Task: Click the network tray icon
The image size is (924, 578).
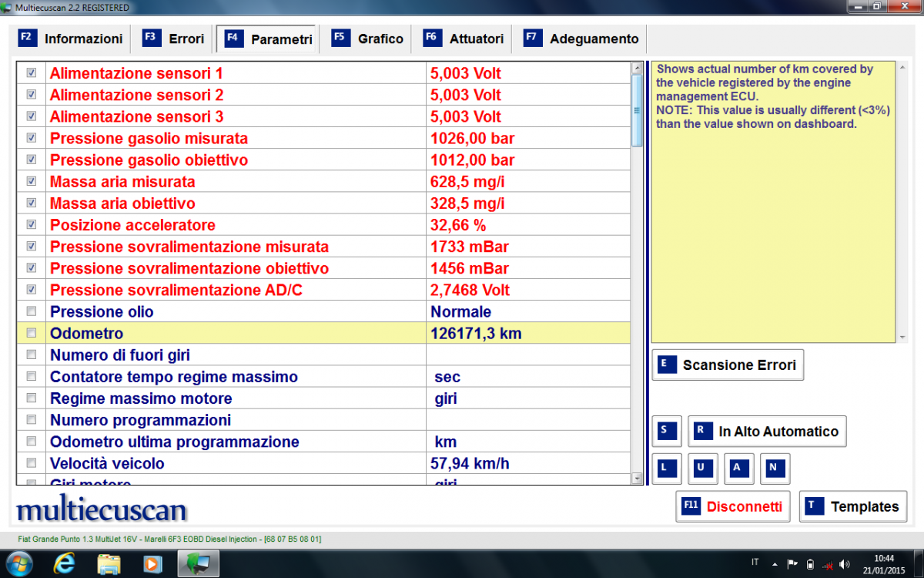Action: click(x=827, y=564)
